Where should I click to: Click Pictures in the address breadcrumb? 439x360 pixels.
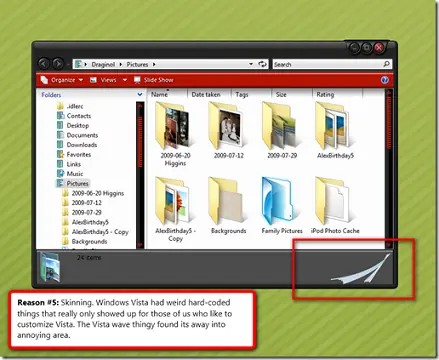tap(137, 64)
